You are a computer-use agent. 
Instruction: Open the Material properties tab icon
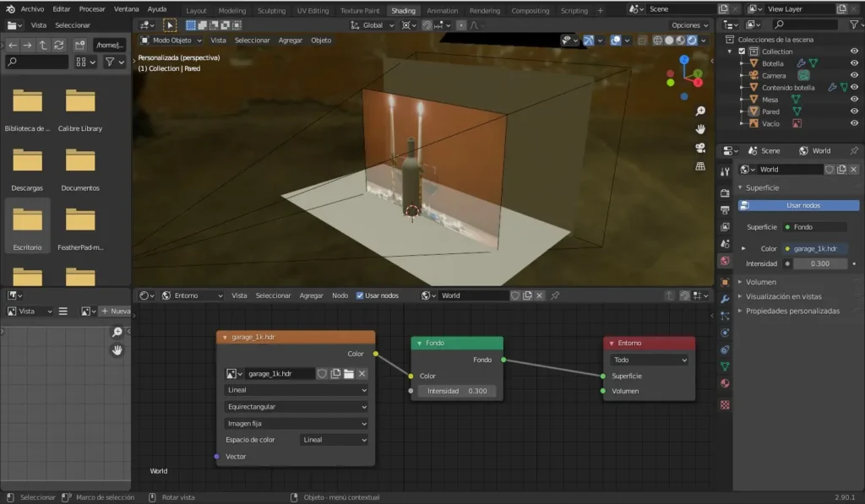click(x=725, y=383)
